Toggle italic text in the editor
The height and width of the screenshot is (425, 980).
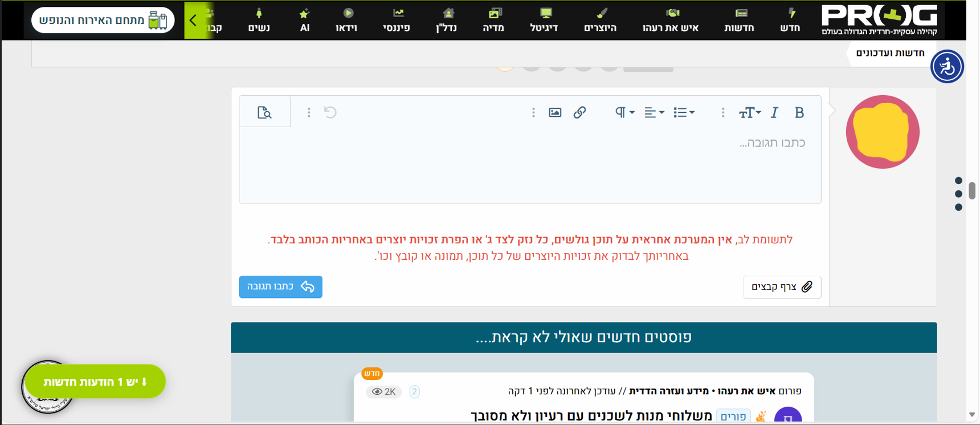pyautogui.click(x=774, y=113)
